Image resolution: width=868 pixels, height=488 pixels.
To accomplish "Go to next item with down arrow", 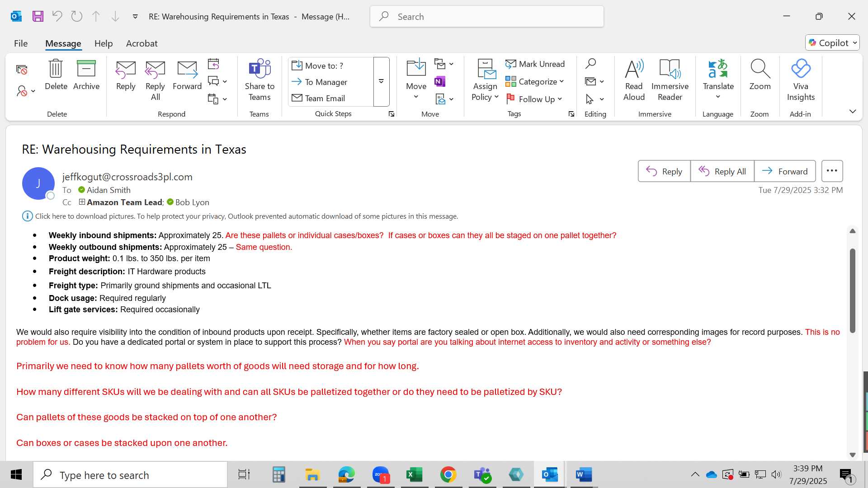I will (115, 17).
